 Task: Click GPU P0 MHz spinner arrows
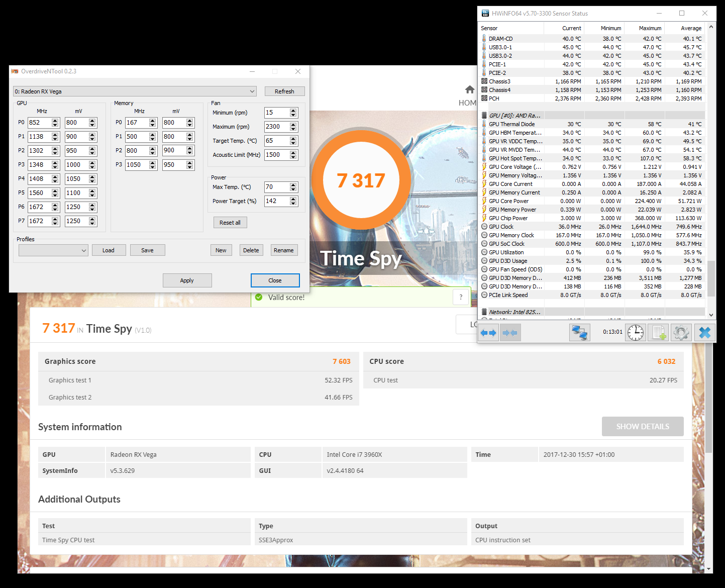tap(55, 123)
